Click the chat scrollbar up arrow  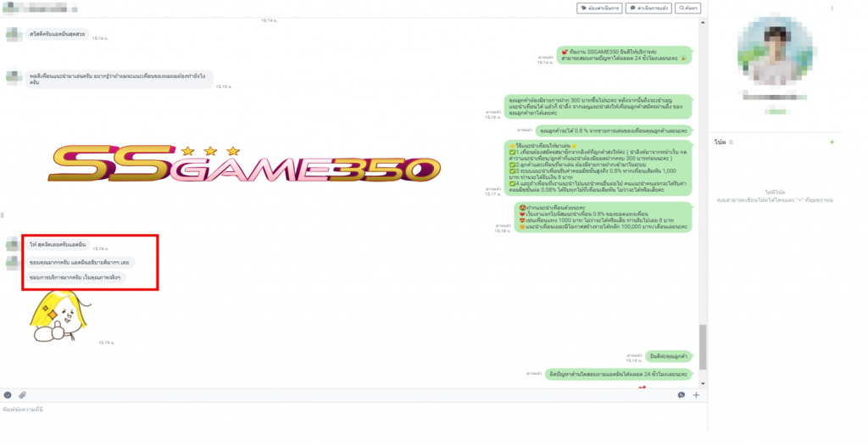point(703,23)
